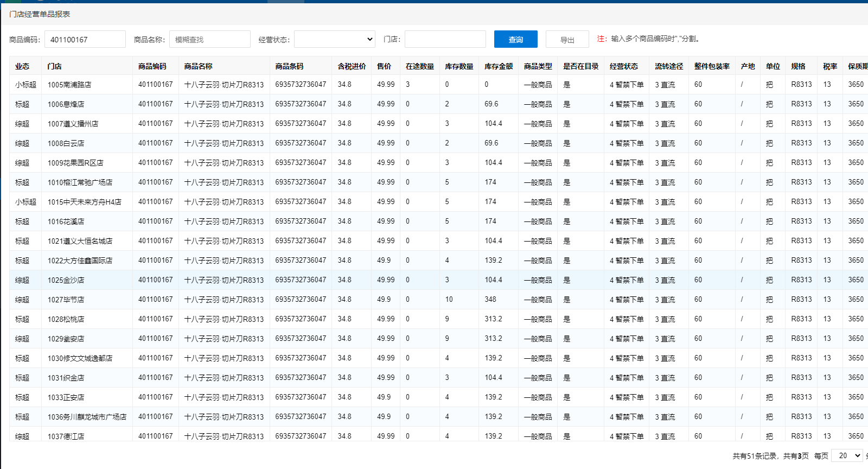Click the 在途数量 column header
The image size is (868, 469).
[420, 66]
